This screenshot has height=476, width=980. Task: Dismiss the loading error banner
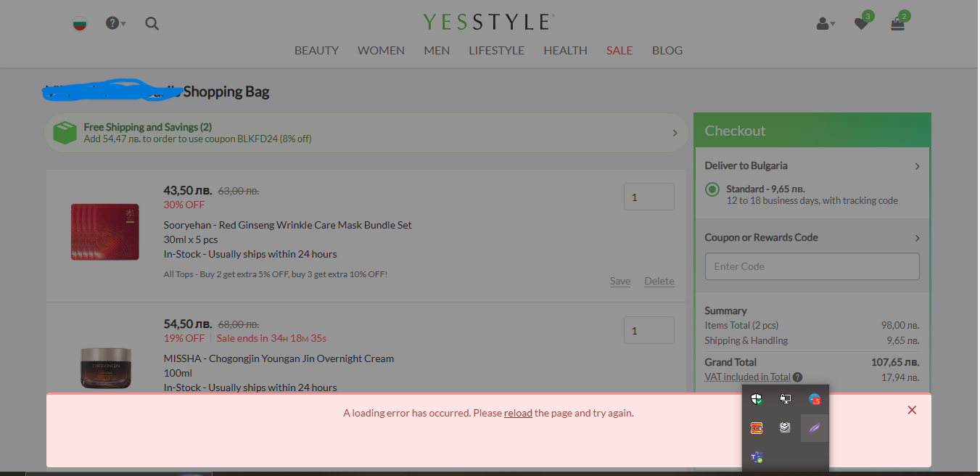912,410
